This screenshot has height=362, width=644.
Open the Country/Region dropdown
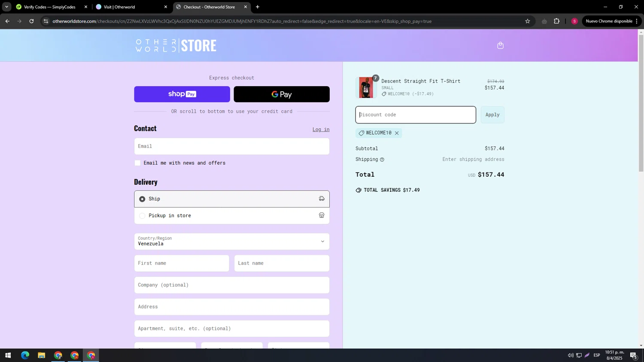[x=232, y=241]
